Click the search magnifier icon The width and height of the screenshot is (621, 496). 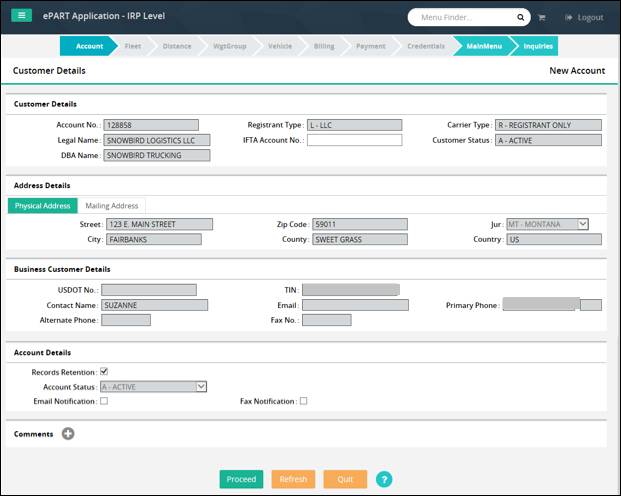pyautogui.click(x=520, y=17)
